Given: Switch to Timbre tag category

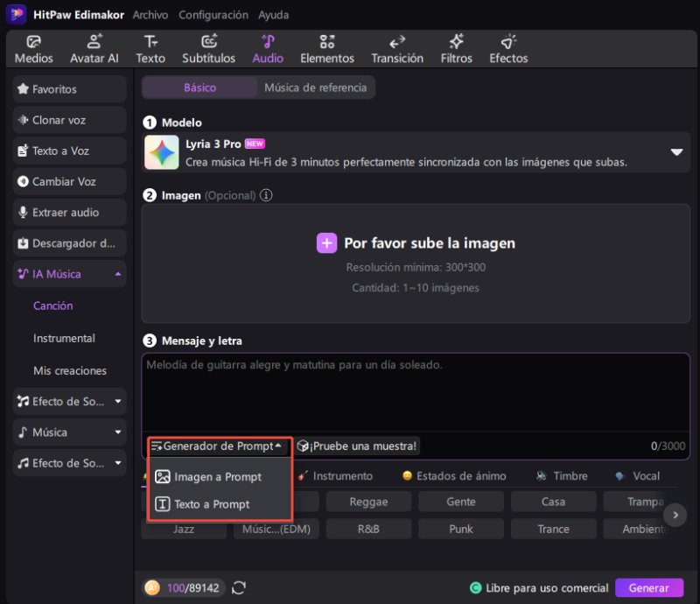Looking at the screenshot, I should pyautogui.click(x=562, y=476).
